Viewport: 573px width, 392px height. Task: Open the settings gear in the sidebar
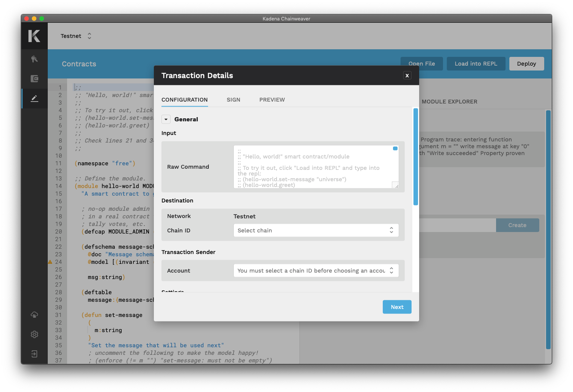click(x=34, y=334)
